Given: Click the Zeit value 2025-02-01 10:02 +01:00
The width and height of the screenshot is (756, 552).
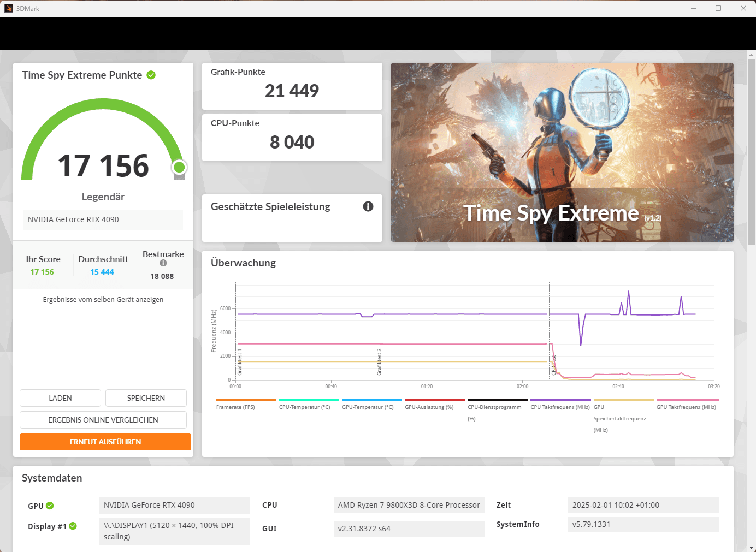Looking at the screenshot, I should point(643,506).
